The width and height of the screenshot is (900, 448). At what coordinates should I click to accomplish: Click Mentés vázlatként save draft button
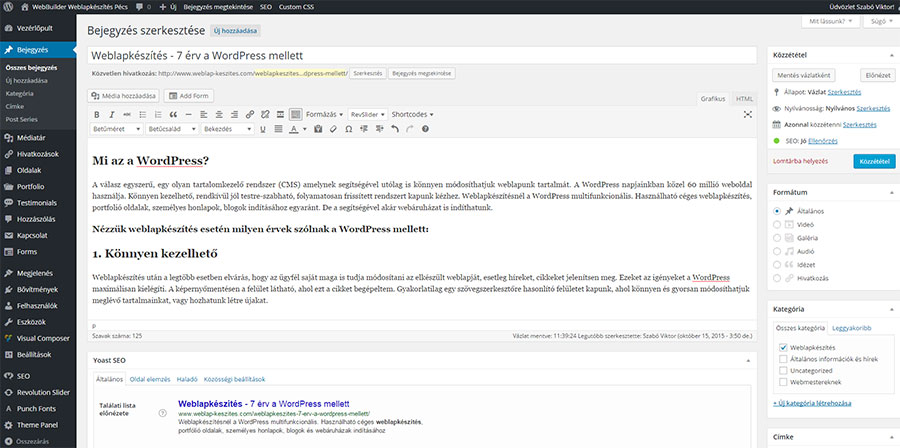[x=804, y=76]
